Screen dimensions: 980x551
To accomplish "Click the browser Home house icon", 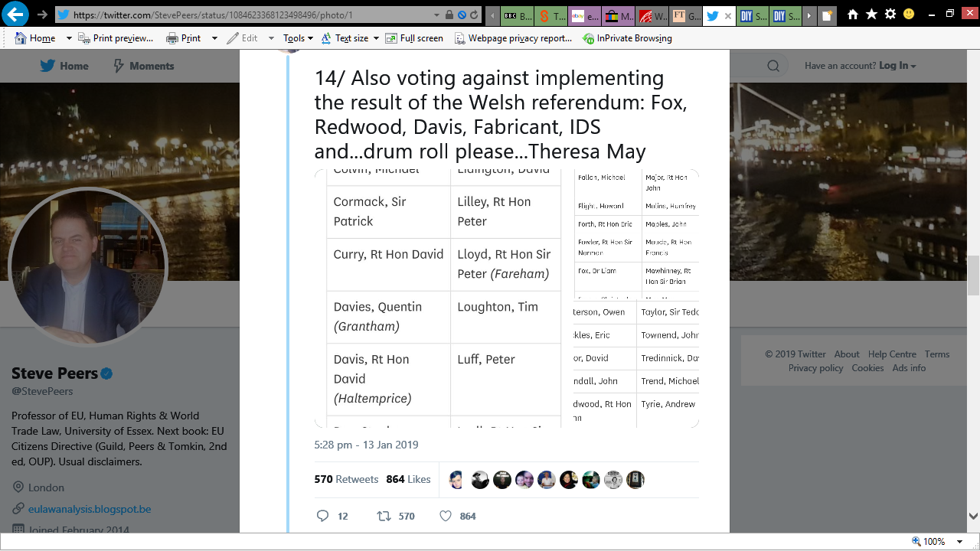I will [853, 15].
